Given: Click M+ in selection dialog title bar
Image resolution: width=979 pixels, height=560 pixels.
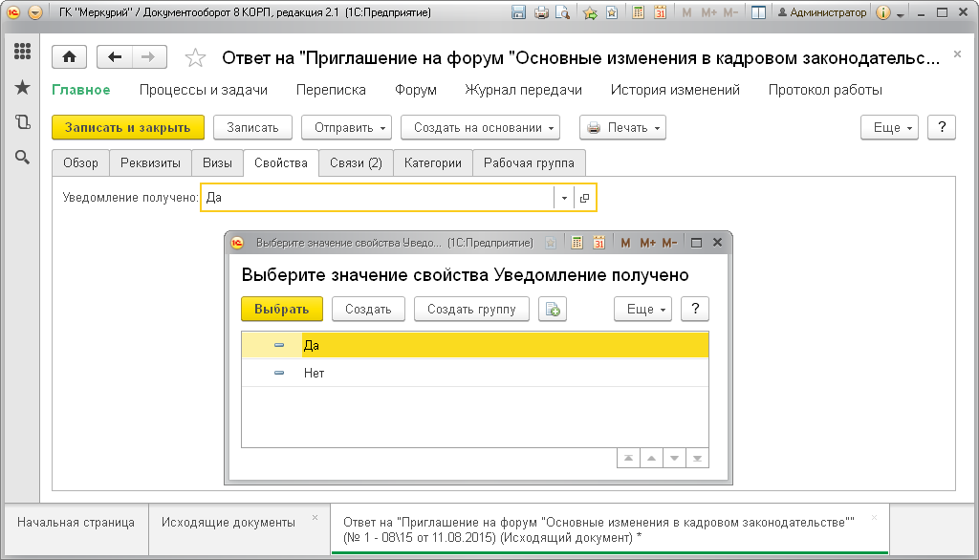Looking at the screenshot, I should [x=647, y=243].
